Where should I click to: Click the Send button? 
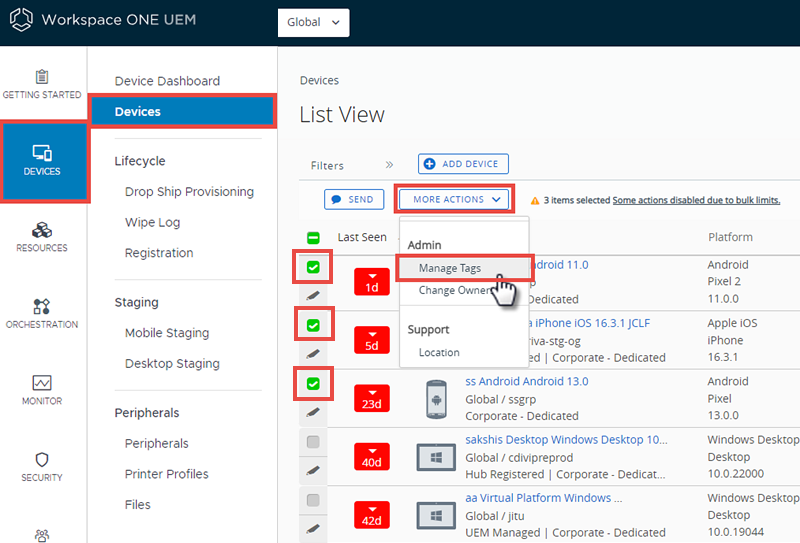[x=354, y=200]
